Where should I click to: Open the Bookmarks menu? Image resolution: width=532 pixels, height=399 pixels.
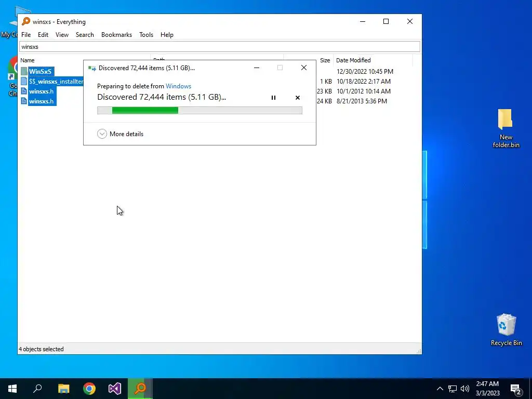(116, 35)
